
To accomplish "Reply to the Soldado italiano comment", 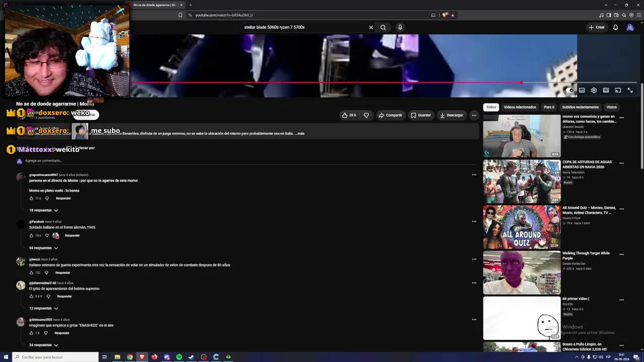I will [72, 235].
